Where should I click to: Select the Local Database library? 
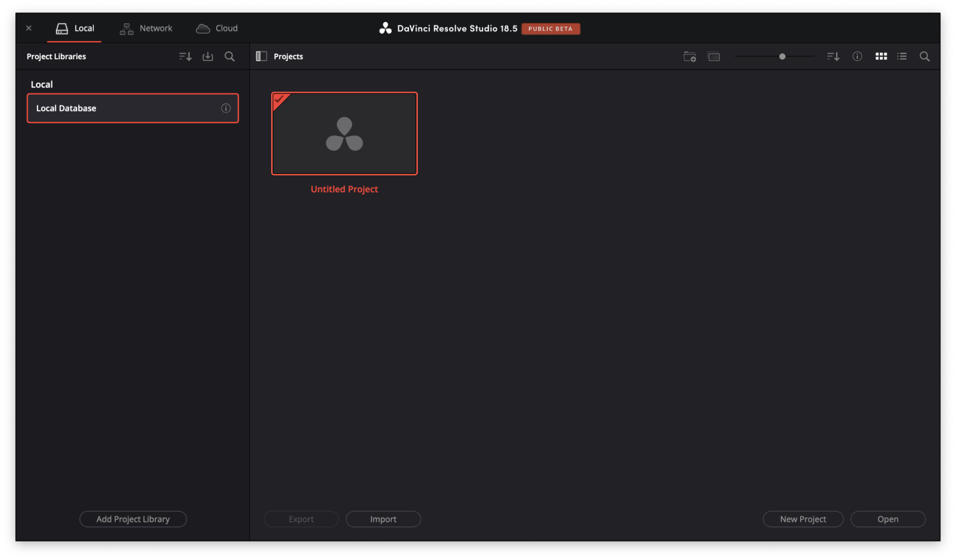(x=133, y=108)
